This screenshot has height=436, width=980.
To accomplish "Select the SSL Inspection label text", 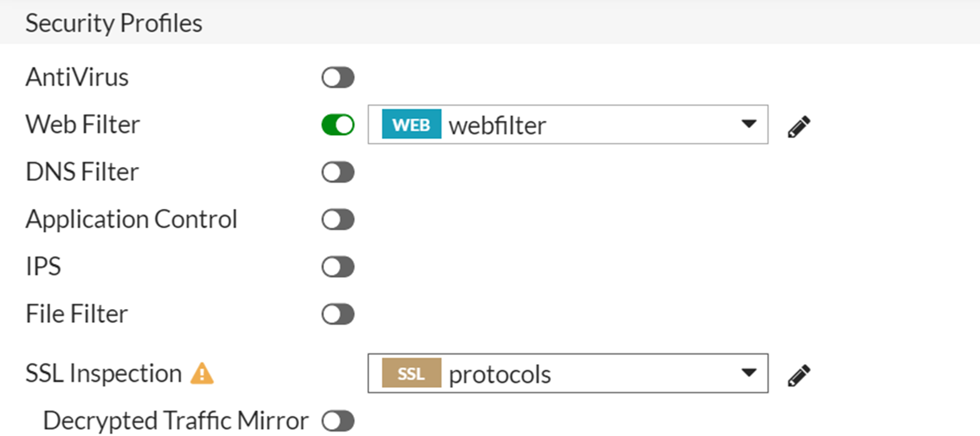I will point(103,374).
